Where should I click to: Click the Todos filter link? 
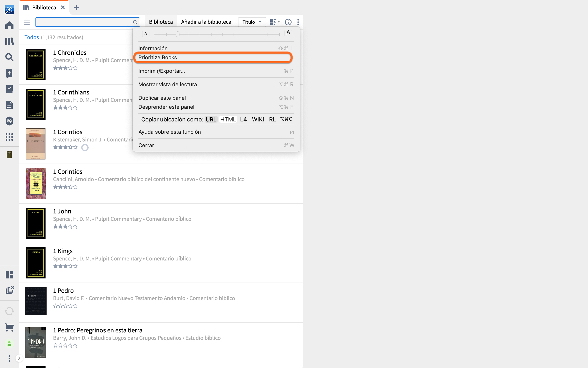pyautogui.click(x=32, y=37)
